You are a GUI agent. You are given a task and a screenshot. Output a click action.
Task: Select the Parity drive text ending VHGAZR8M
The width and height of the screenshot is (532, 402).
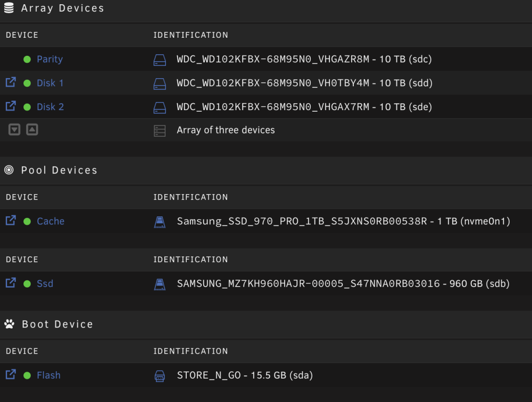[304, 59]
